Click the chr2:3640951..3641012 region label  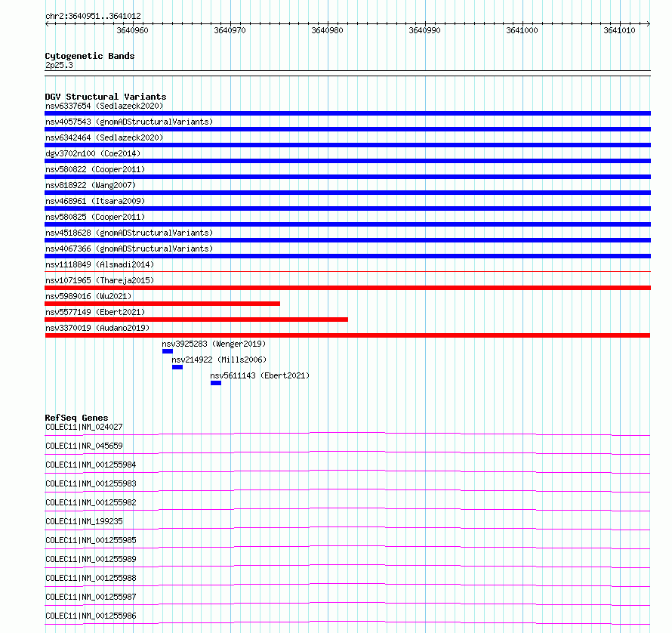pyautogui.click(x=93, y=17)
